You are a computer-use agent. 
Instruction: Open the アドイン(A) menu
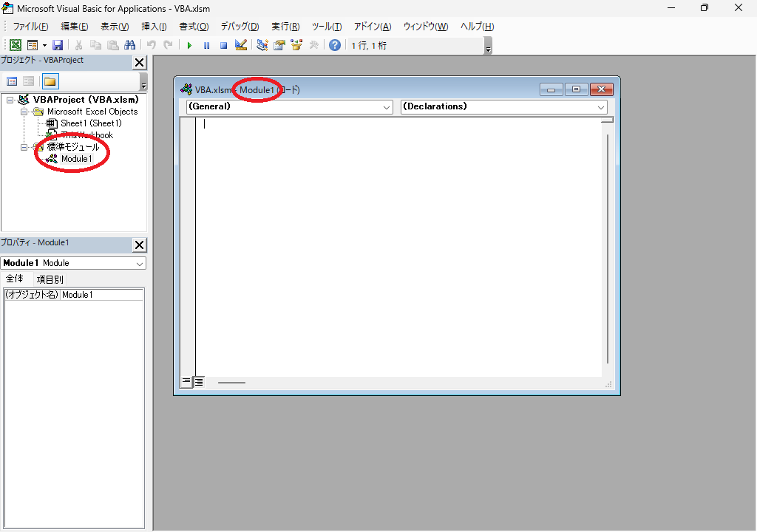(x=373, y=27)
